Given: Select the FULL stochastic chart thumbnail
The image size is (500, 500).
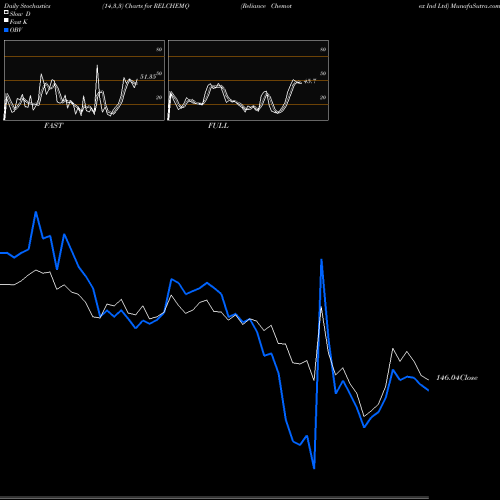Looking at the screenshot, I should tap(248, 80).
